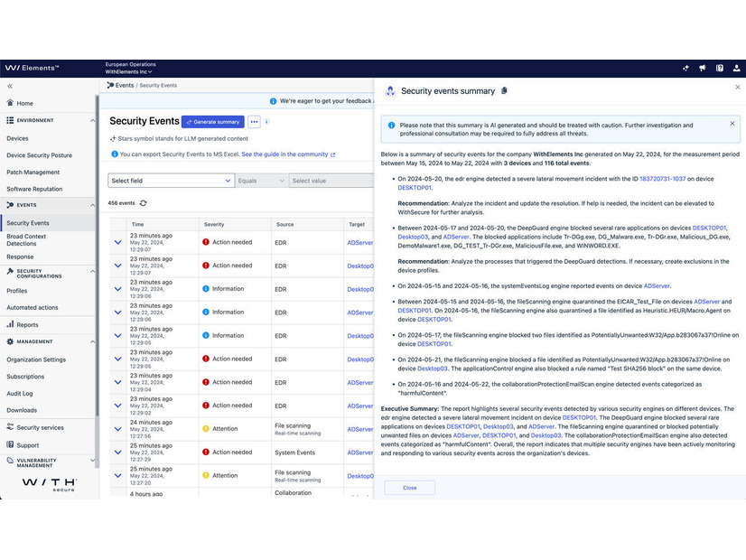Collapse sidebar with double-chevron icon

click(x=10, y=86)
